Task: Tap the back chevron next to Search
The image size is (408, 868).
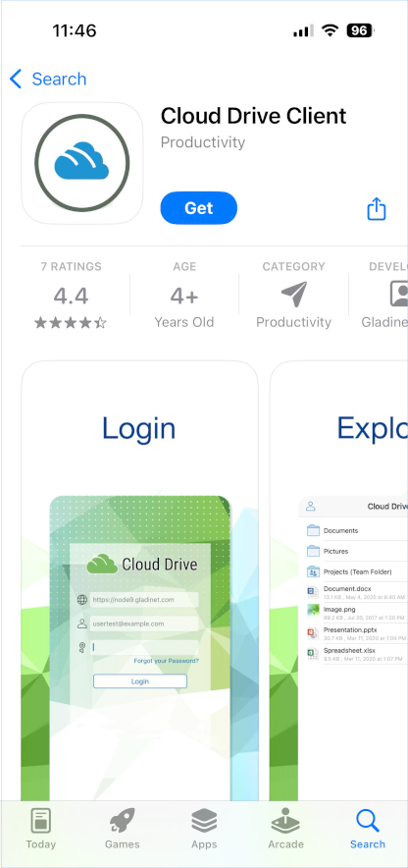Action: 16,80
